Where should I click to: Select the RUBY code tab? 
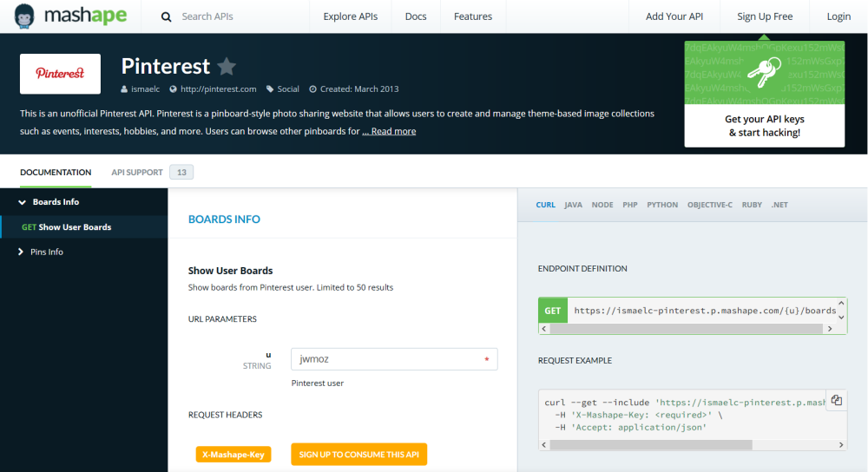[752, 205]
